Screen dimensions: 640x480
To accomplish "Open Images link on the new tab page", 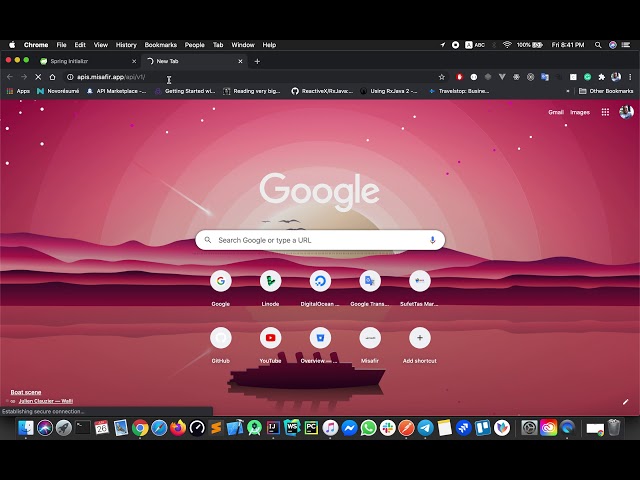I will (x=580, y=112).
